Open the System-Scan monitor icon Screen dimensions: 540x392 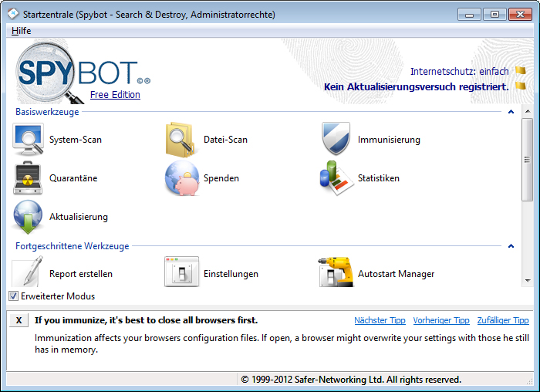pyautogui.click(x=28, y=140)
